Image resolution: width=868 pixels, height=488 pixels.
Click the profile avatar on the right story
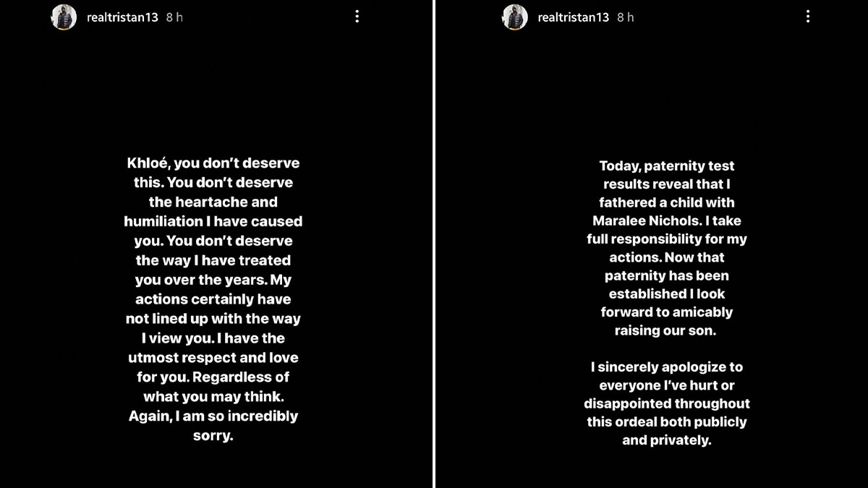coord(515,17)
